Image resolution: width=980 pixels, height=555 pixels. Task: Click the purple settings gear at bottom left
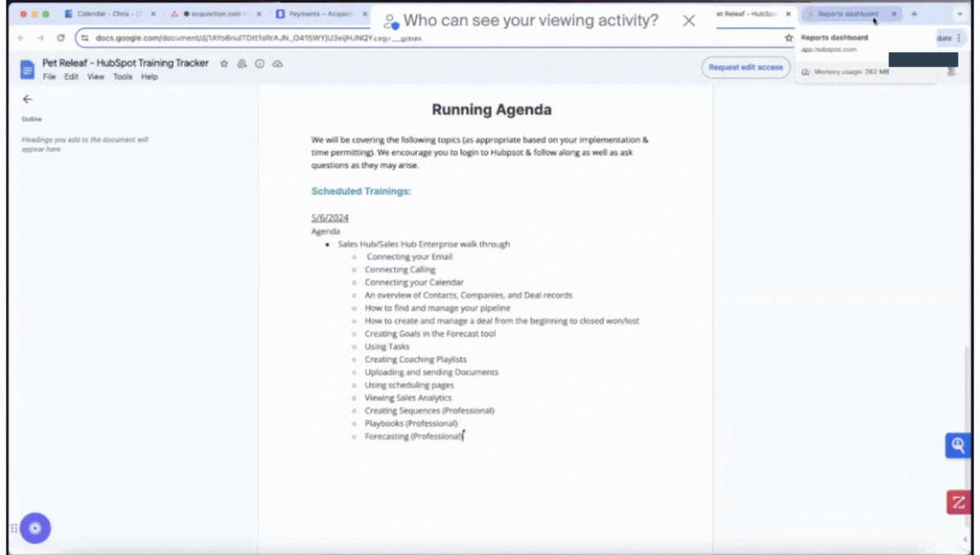(x=35, y=528)
